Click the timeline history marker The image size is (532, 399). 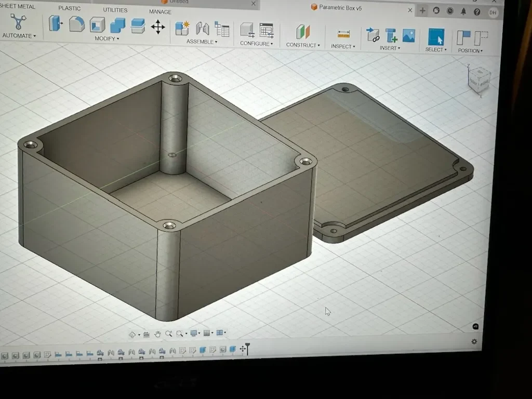(248, 348)
